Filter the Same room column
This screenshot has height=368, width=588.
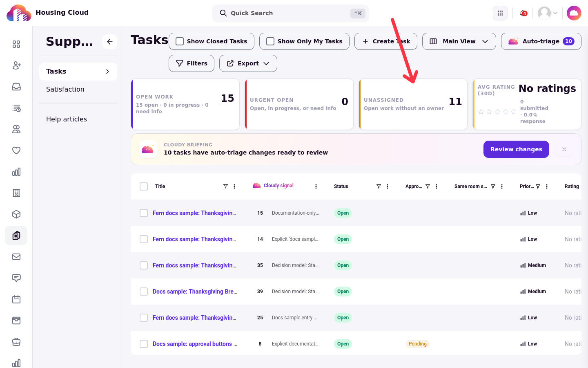[493, 186]
